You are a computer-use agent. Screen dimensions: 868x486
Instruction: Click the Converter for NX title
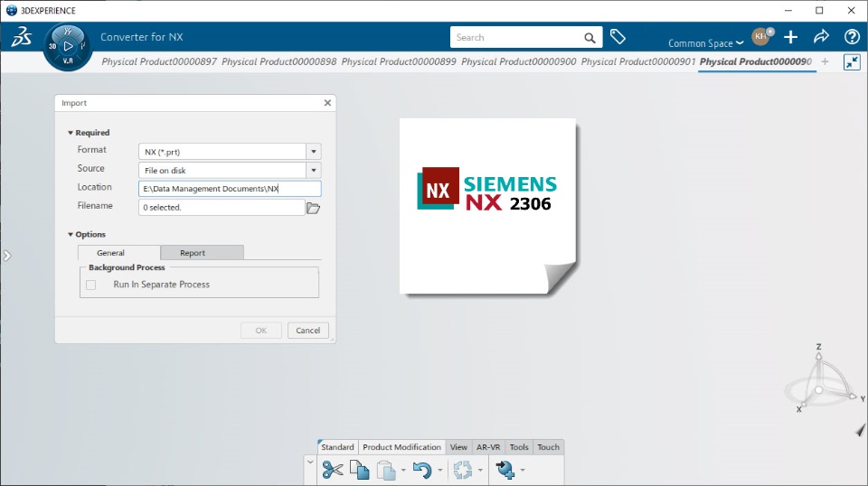coord(142,37)
